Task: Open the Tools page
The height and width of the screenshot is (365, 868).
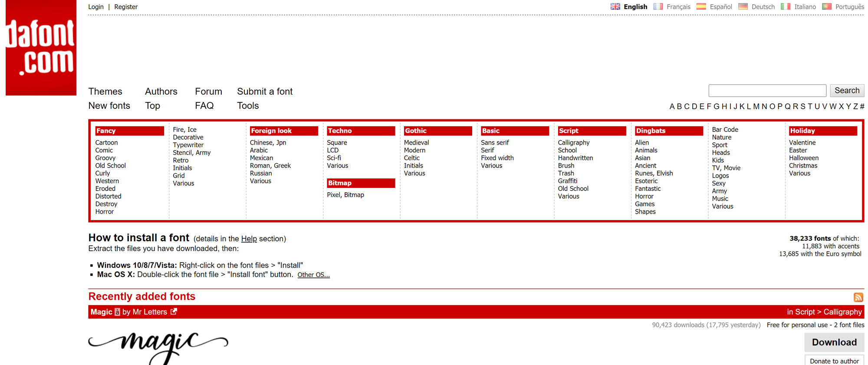Action: [x=248, y=106]
